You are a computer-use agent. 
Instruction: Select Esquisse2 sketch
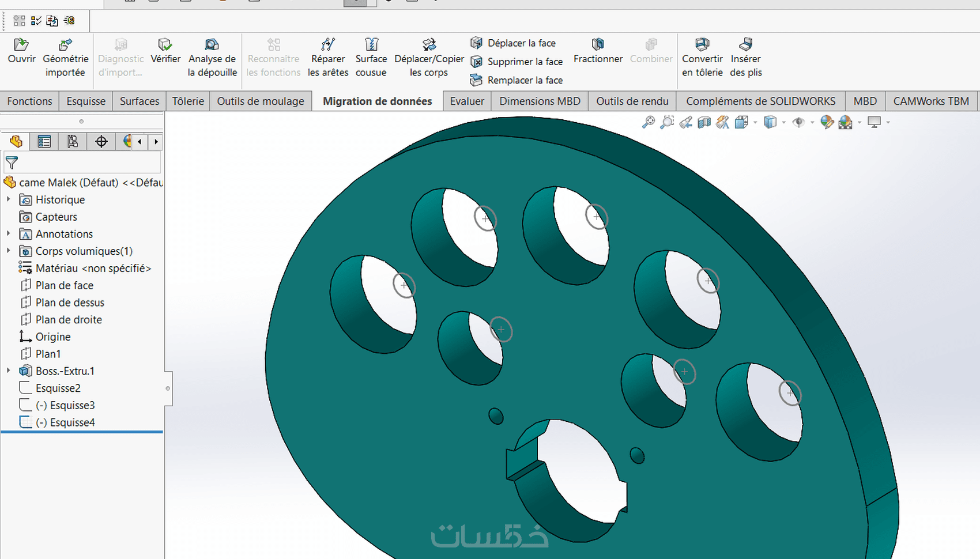pos(50,388)
